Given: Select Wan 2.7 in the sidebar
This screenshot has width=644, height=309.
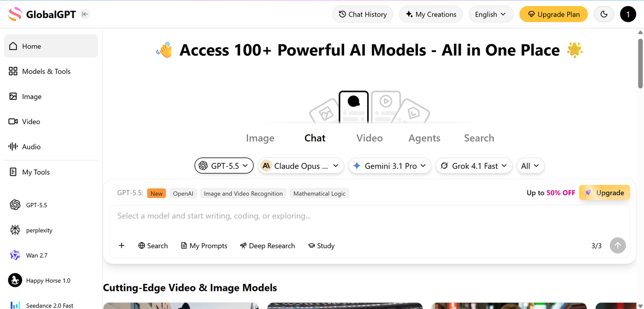Looking at the screenshot, I should point(51,255).
